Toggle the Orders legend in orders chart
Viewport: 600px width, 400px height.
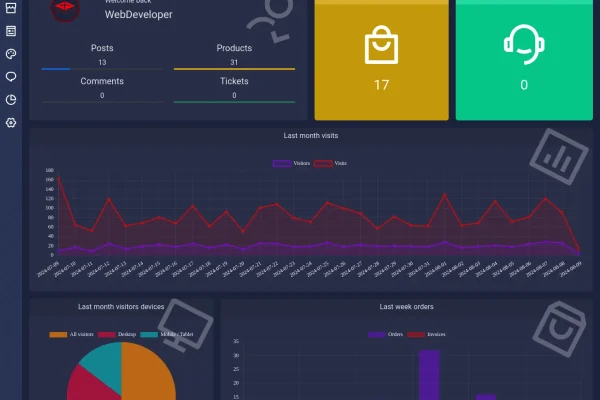point(385,335)
